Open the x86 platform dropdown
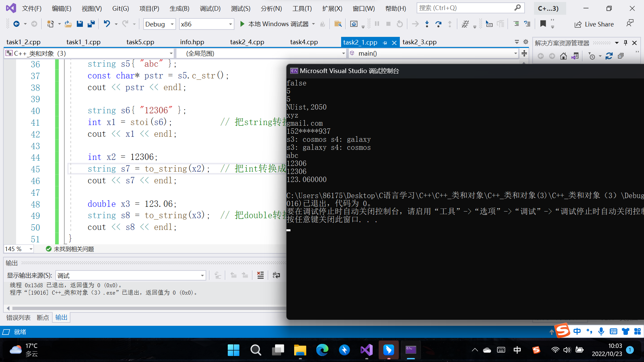Image resolution: width=644 pixels, height=362 pixels. 230,24
